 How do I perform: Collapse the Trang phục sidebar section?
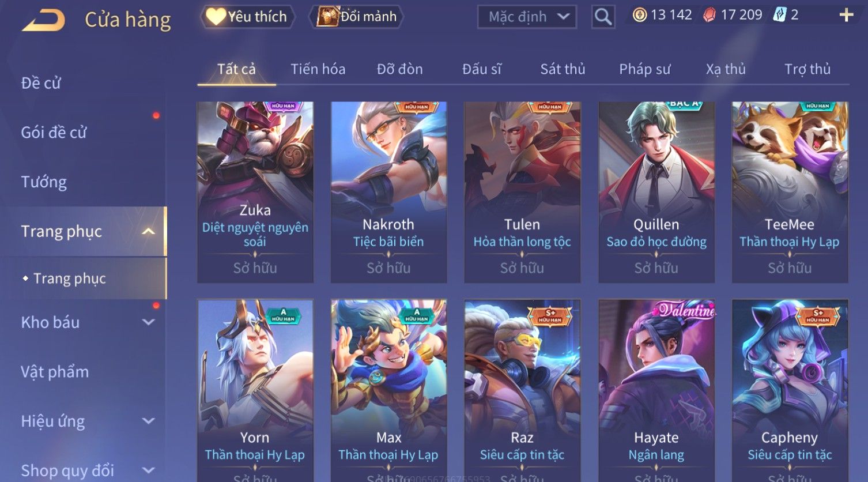click(149, 231)
